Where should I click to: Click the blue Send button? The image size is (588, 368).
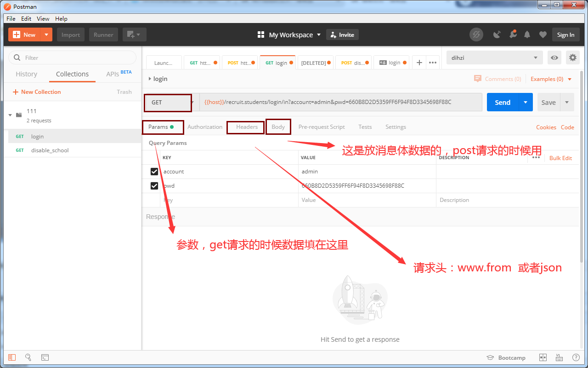tap(503, 102)
